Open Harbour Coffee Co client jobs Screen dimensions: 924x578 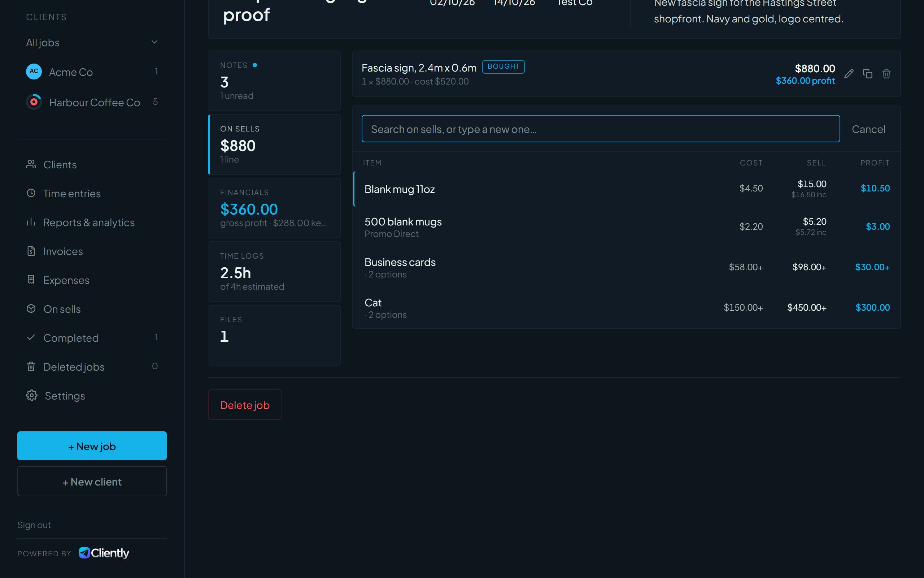(92, 102)
